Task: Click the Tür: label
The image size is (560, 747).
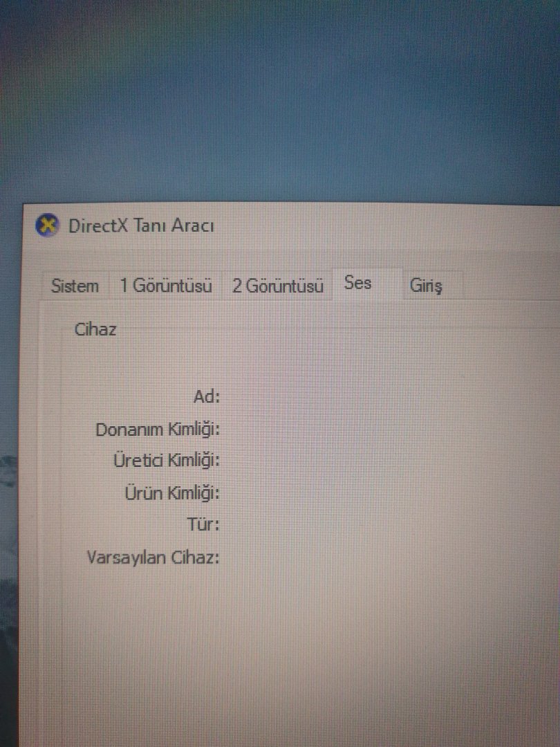Action: tap(204, 524)
